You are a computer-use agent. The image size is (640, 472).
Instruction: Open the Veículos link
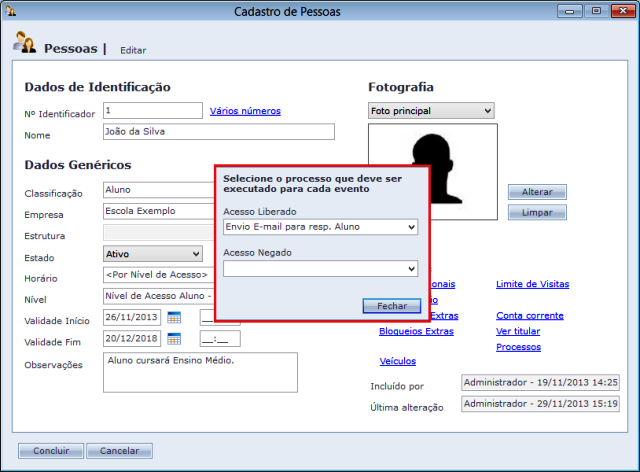tap(398, 361)
